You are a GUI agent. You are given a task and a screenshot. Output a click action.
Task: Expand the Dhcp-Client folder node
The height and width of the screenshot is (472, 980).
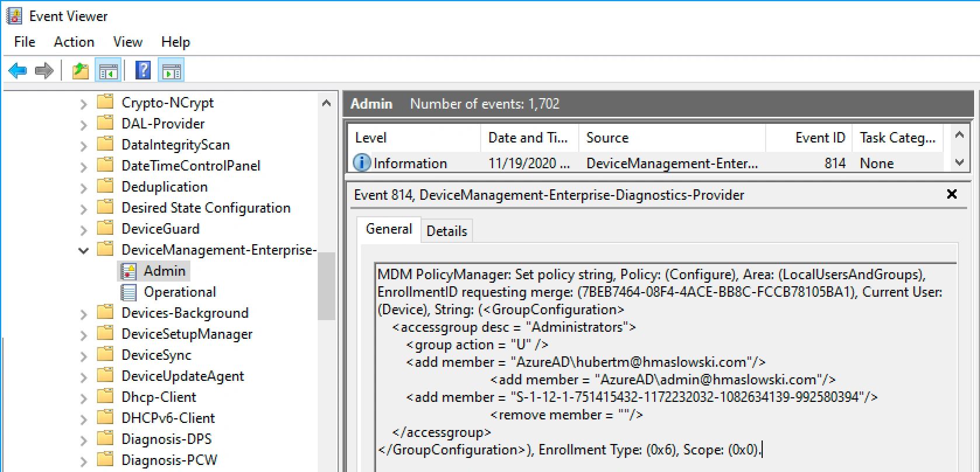coord(84,398)
